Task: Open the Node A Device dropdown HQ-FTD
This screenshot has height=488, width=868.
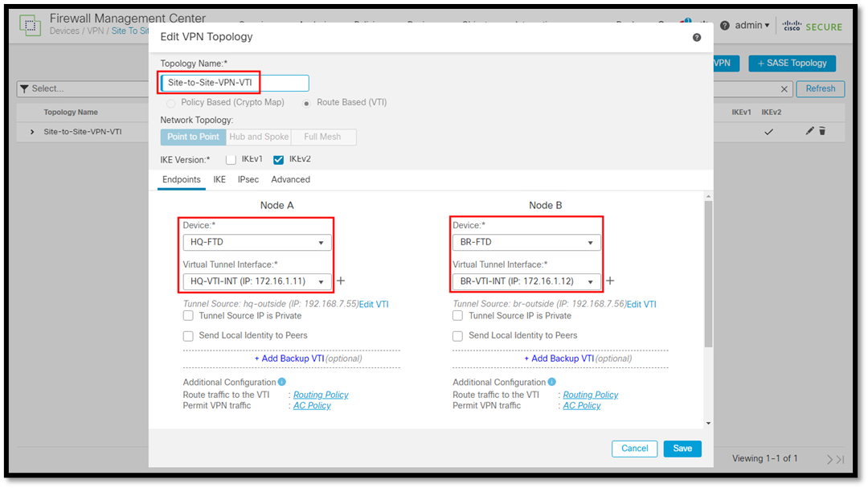Action: (257, 242)
